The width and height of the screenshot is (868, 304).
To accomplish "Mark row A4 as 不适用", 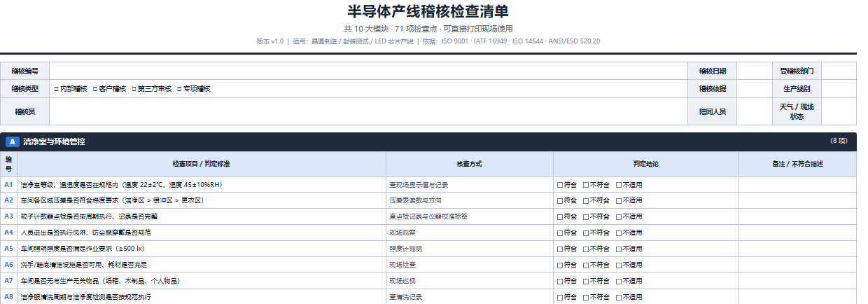I will coord(618,233).
